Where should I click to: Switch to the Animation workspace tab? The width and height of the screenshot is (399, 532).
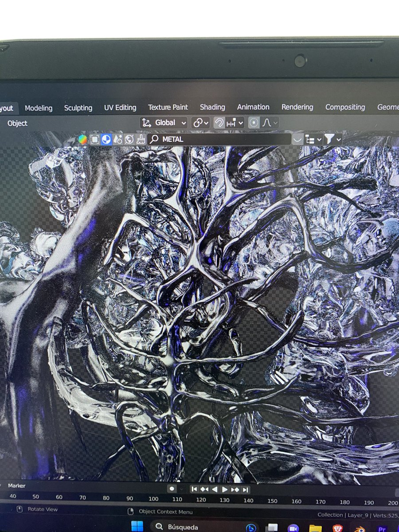coord(253,107)
